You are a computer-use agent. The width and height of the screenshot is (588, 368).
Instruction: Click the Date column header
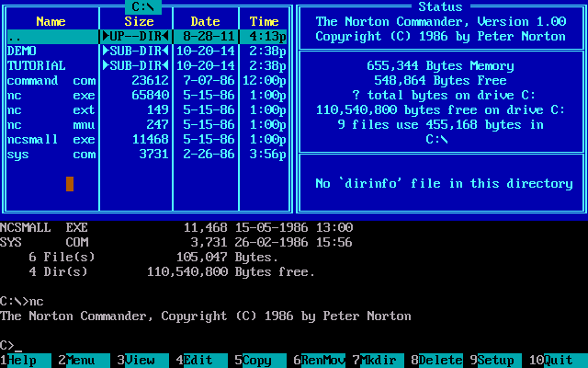pyautogui.click(x=206, y=21)
